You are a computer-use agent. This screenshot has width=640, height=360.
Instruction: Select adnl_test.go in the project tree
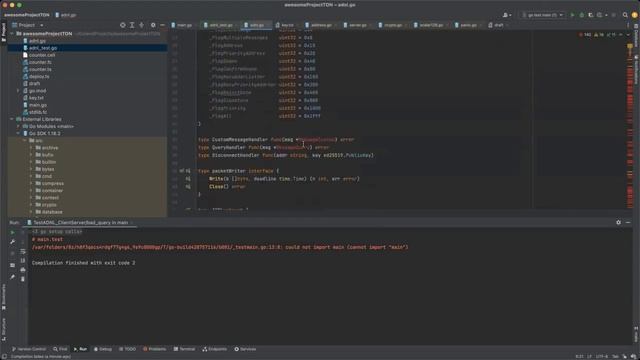coord(43,48)
